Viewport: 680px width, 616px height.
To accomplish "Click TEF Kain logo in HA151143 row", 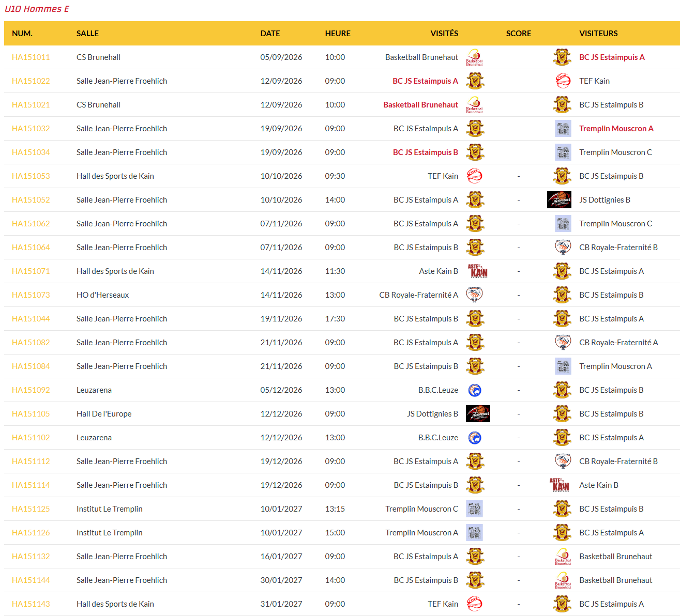I will click(475, 604).
